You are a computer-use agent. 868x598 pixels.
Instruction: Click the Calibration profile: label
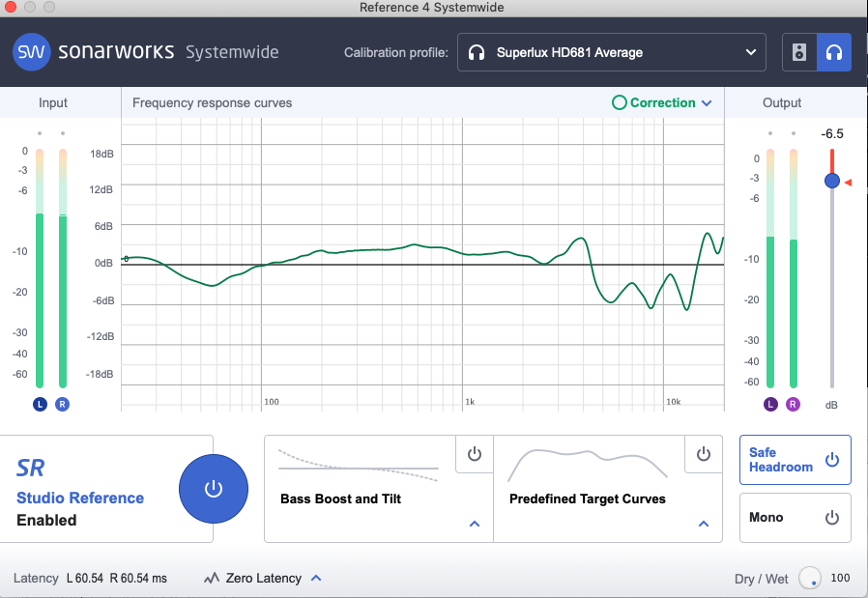click(x=396, y=52)
